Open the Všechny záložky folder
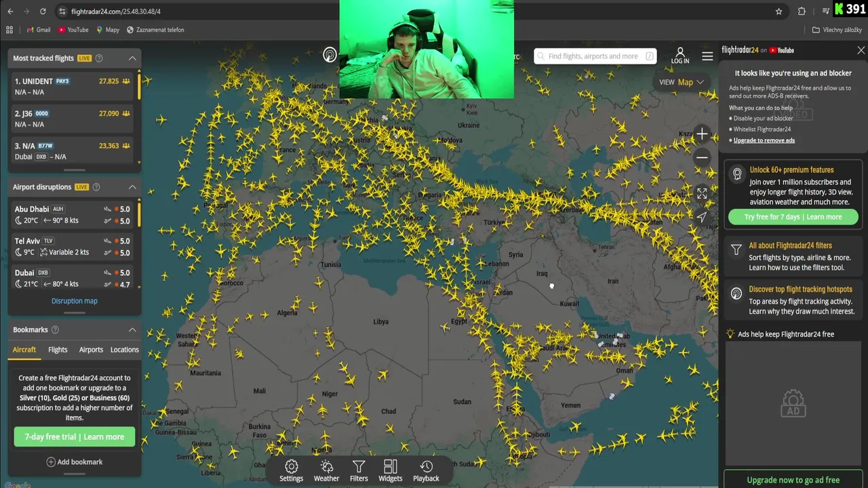The height and width of the screenshot is (488, 868). pos(837,30)
